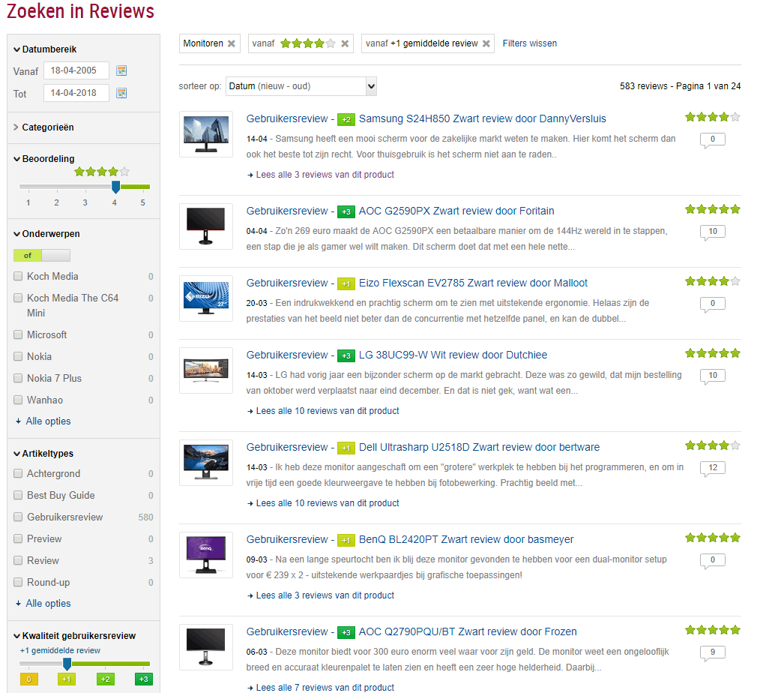Read all 7 reviews of AOC Q2790PQU/BT
Viewport: 784px width, 693px height.
point(325,688)
